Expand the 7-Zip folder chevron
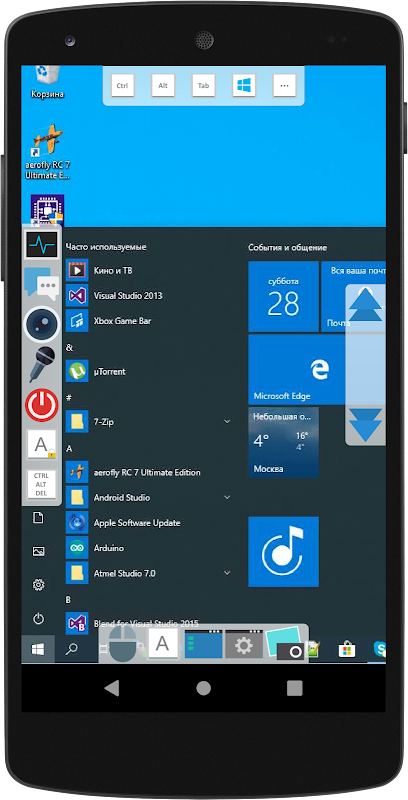 (227, 421)
